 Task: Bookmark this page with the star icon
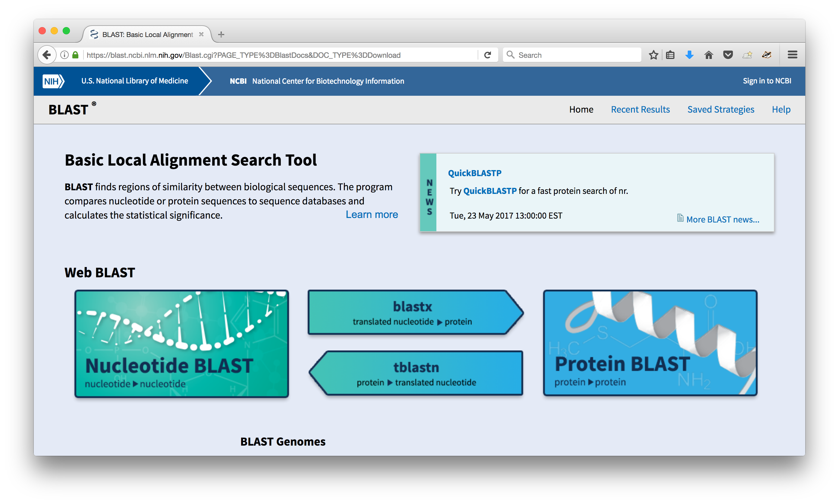click(x=653, y=55)
